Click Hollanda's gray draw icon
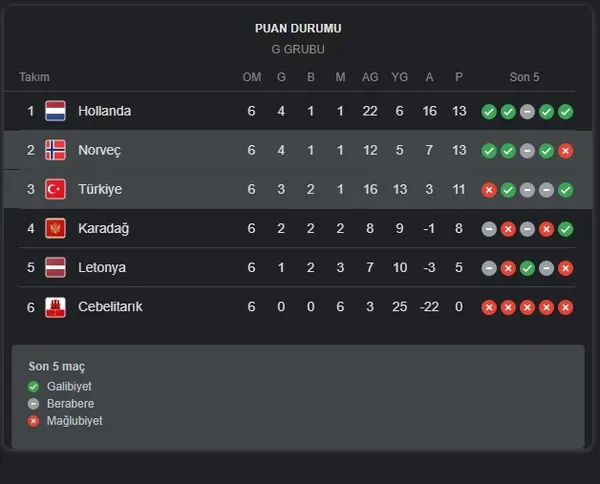The height and width of the screenshot is (484, 600). [x=527, y=111]
